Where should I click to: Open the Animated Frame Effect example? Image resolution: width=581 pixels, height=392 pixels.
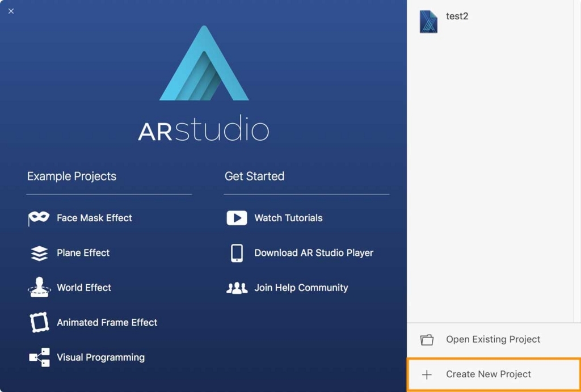(107, 322)
